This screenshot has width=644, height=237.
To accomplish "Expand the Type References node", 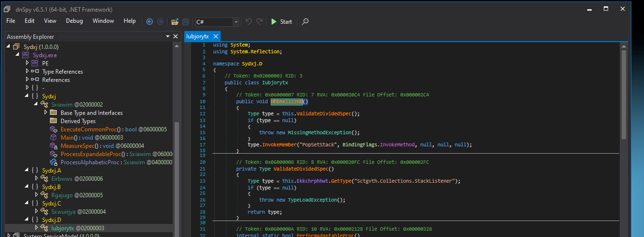I will pyautogui.click(x=28, y=71).
